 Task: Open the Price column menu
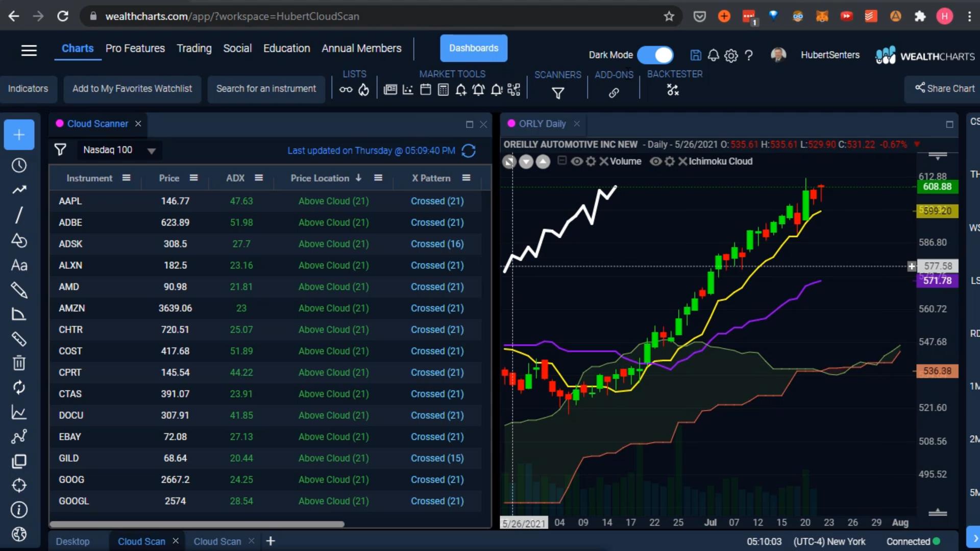tap(193, 178)
